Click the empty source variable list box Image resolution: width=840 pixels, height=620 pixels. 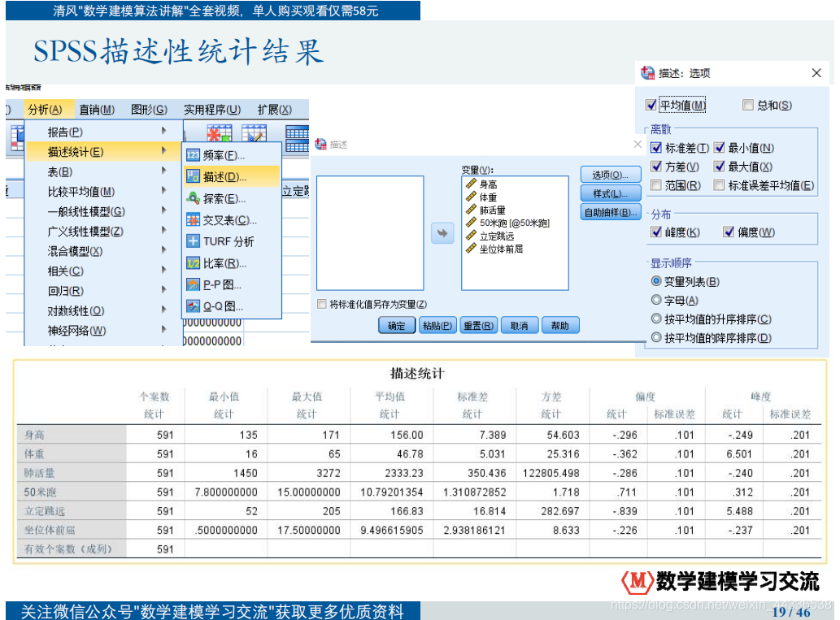(370, 233)
